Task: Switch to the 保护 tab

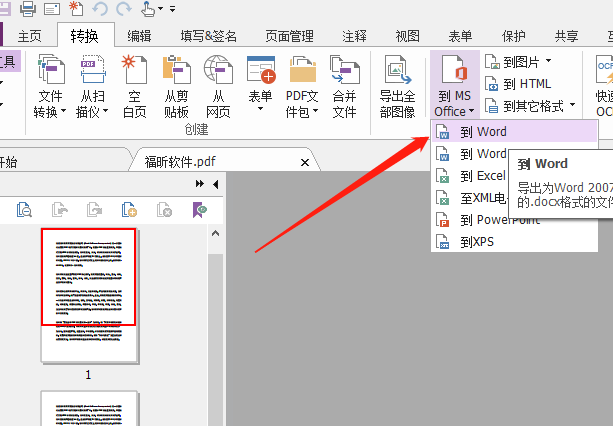Action: click(513, 36)
